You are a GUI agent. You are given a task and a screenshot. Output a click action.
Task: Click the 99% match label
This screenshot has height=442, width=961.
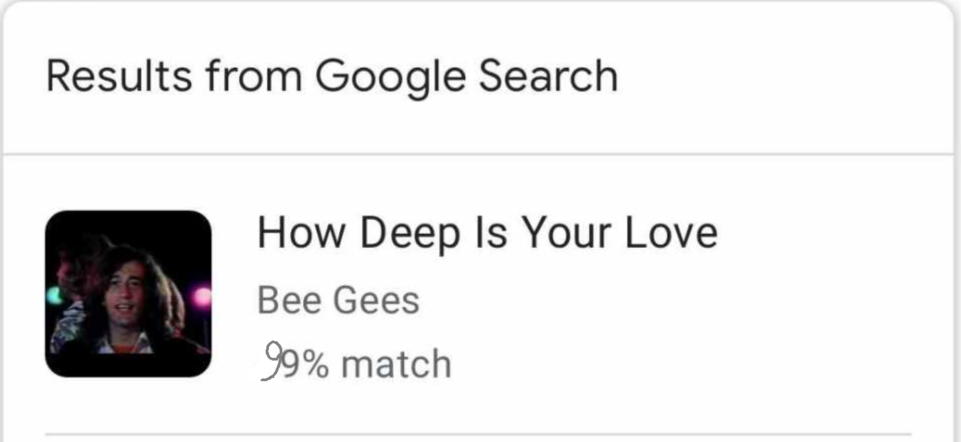tap(356, 362)
